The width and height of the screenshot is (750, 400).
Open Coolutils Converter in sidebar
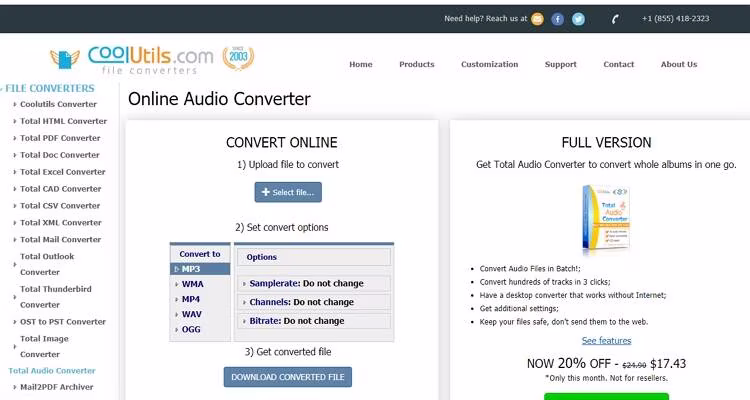(x=58, y=104)
